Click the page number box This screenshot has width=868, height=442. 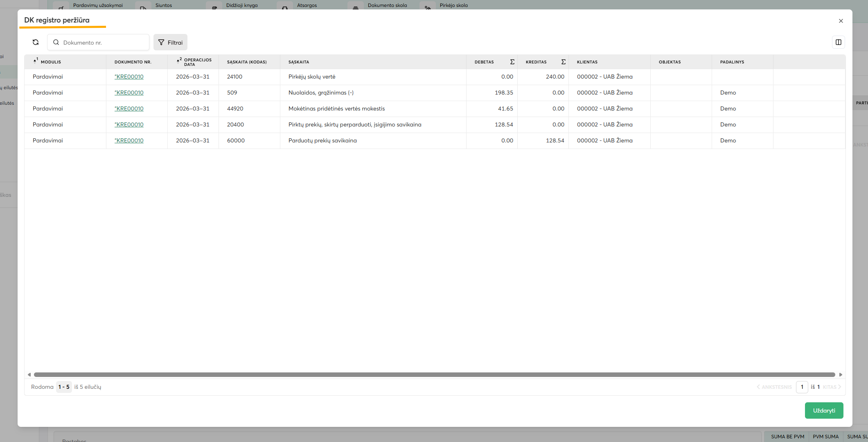pos(802,387)
